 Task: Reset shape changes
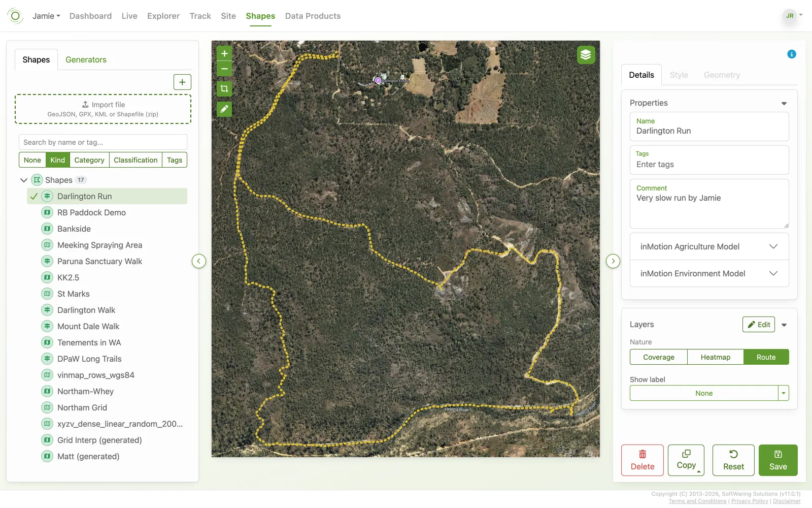pyautogui.click(x=733, y=460)
